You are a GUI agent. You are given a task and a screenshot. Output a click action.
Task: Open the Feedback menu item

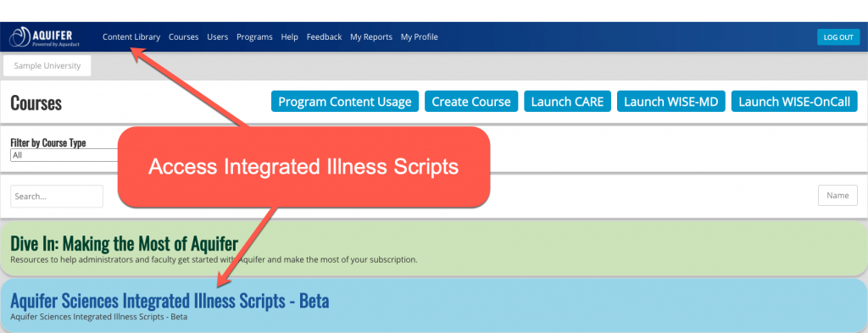tap(325, 37)
